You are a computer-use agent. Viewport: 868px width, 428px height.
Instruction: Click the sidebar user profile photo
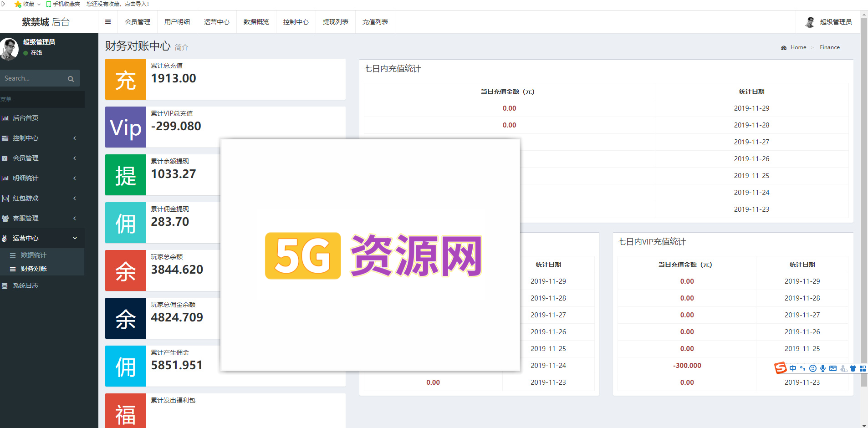[x=9, y=49]
